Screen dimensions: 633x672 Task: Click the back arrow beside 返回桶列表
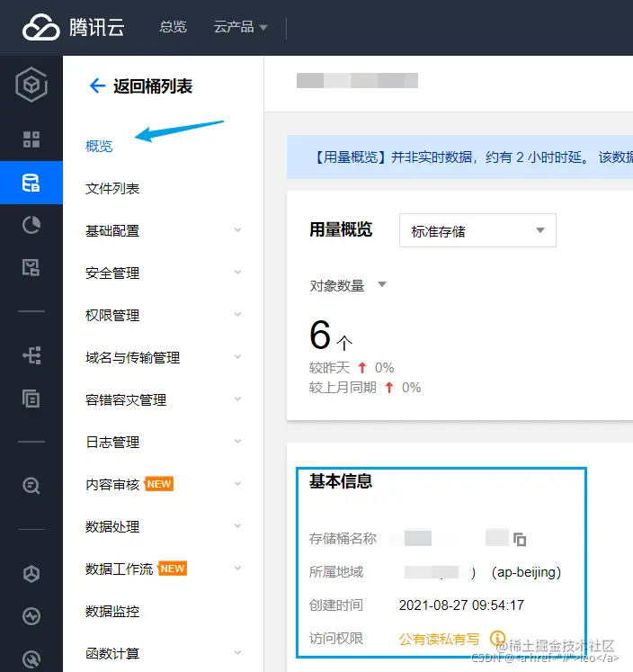(97, 85)
